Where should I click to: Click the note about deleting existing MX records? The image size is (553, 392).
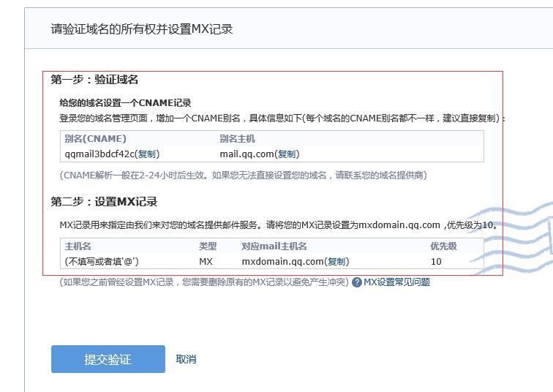(x=204, y=282)
